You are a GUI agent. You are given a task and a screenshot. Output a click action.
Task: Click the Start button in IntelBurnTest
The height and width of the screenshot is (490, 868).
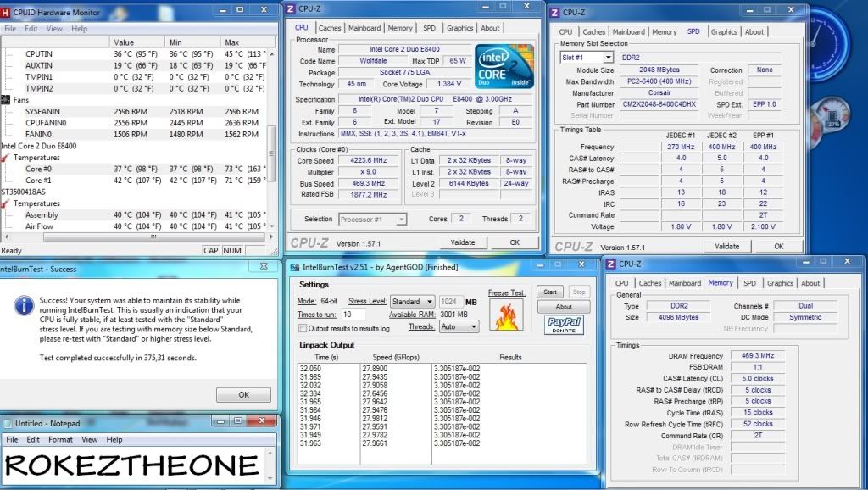pyautogui.click(x=550, y=292)
